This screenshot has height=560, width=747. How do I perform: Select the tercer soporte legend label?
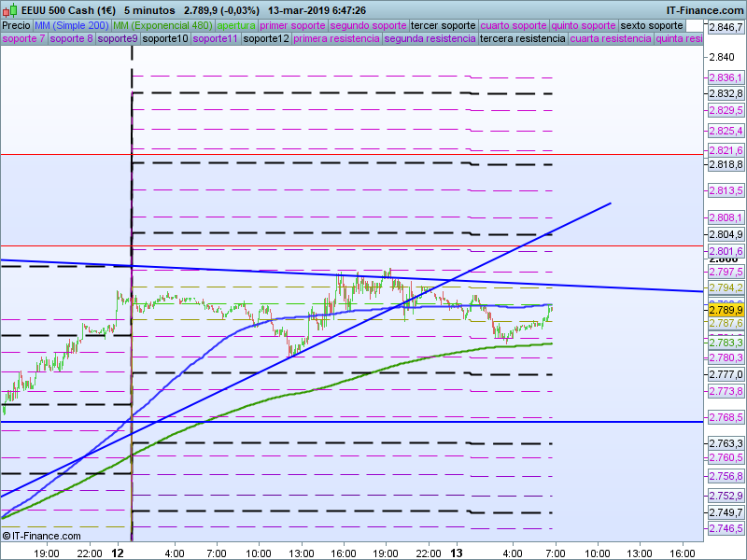coord(443,26)
